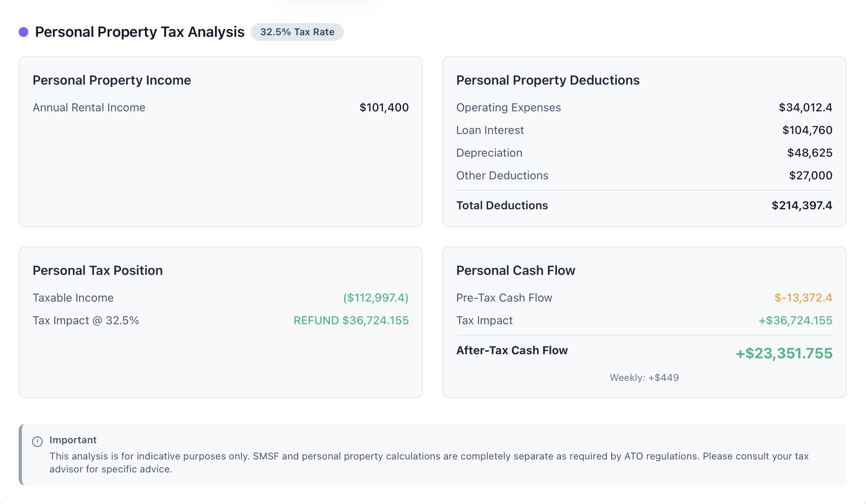Open the Personal Tax Position panel
866x504 pixels.
98,270
